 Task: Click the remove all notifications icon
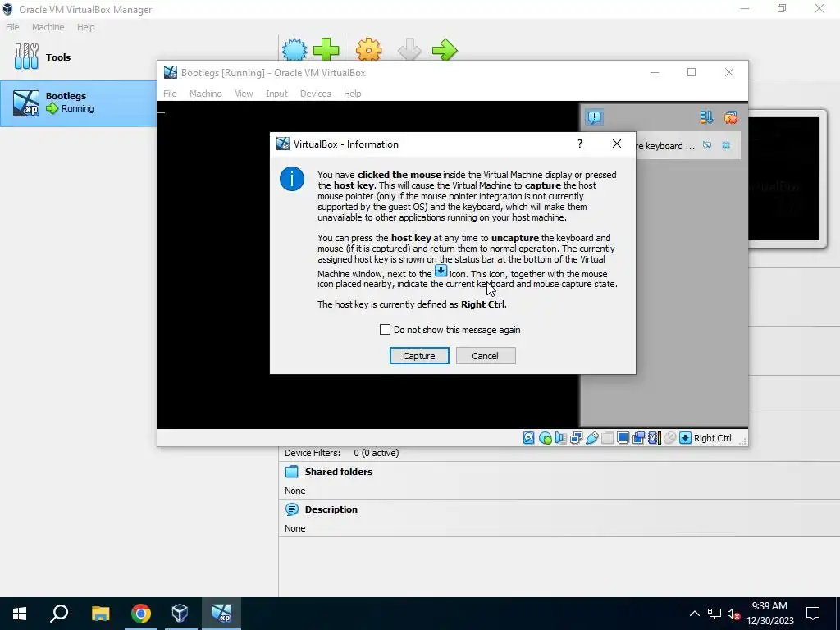coord(730,116)
